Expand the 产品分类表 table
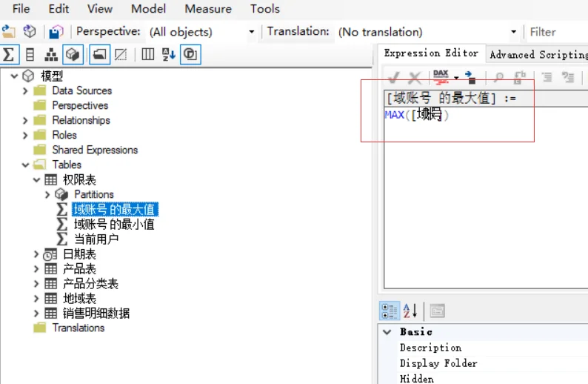The height and width of the screenshot is (384, 588). pos(36,283)
